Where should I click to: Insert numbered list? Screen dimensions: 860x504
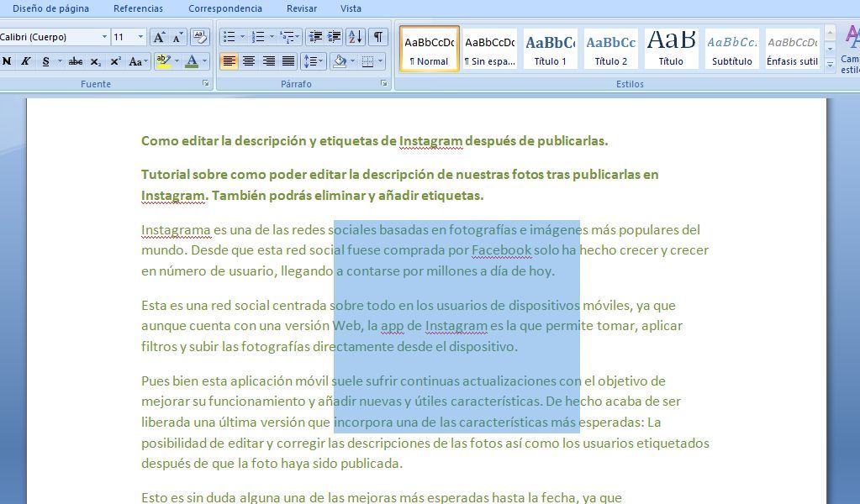tap(258, 37)
